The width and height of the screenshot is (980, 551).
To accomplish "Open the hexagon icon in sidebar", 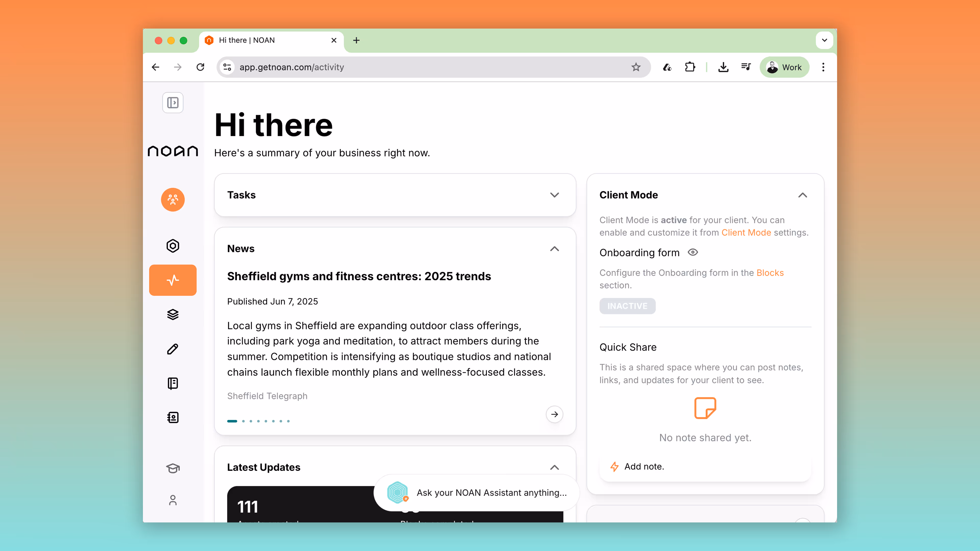I will coord(173,246).
